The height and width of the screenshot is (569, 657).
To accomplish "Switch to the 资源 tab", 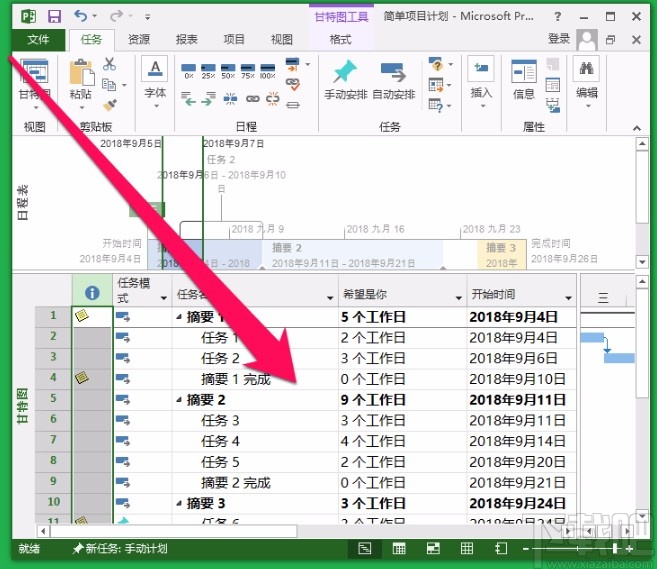I will pyautogui.click(x=139, y=39).
